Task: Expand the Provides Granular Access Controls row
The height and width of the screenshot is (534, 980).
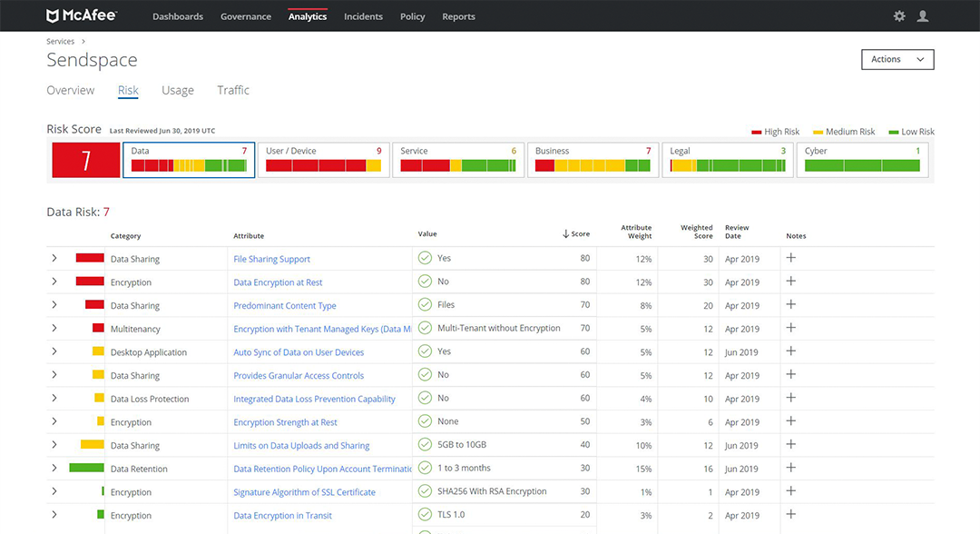Action: tap(54, 374)
